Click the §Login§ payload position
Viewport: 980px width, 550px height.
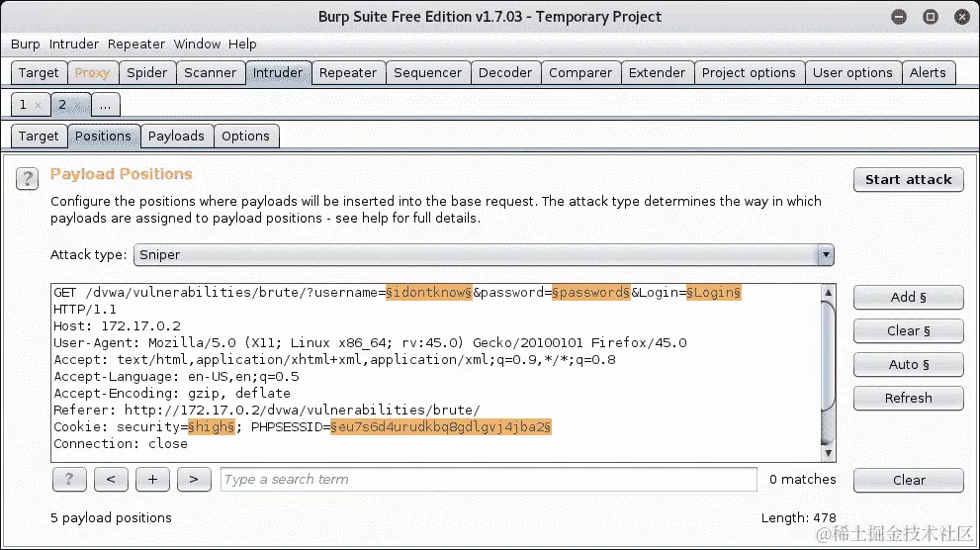(714, 293)
